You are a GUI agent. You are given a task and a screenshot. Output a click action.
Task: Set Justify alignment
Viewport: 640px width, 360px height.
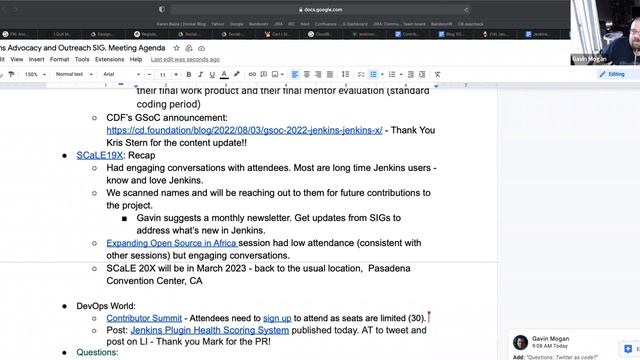[x=330, y=74]
